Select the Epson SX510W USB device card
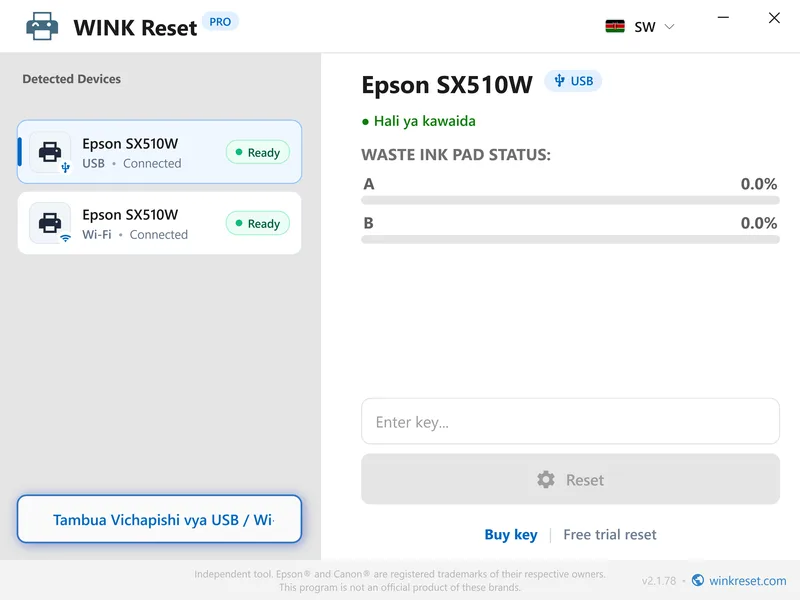The image size is (800, 600). pos(159,152)
